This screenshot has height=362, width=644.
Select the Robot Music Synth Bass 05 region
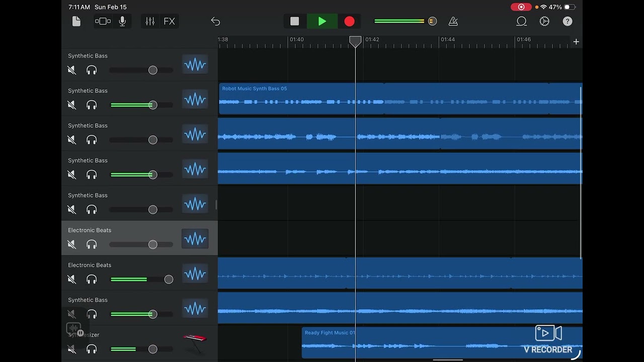click(x=400, y=99)
